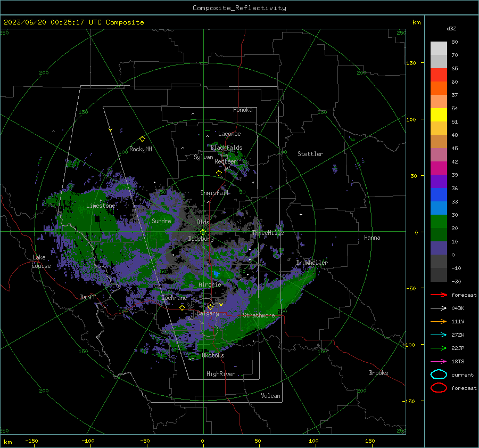Click the RedDeer map label

(226, 161)
